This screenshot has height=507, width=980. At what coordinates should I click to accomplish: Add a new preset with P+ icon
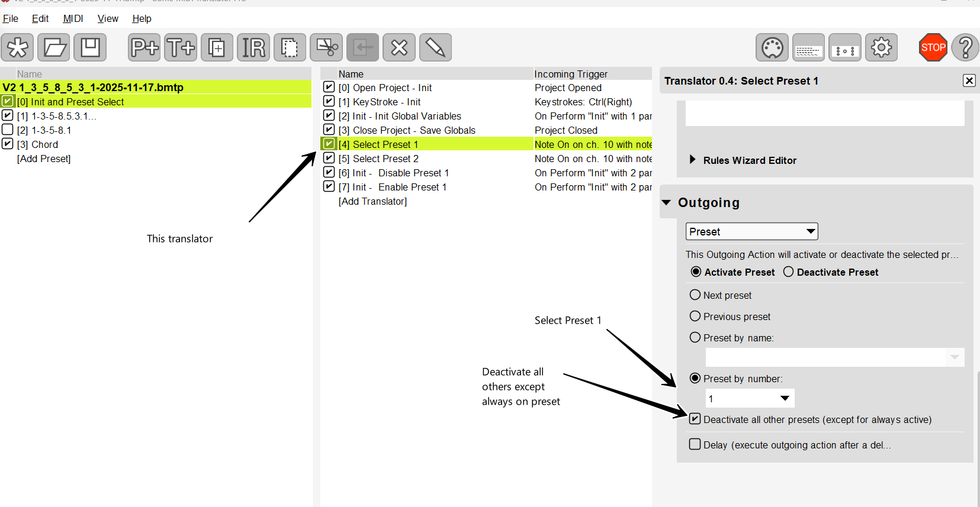pos(144,47)
